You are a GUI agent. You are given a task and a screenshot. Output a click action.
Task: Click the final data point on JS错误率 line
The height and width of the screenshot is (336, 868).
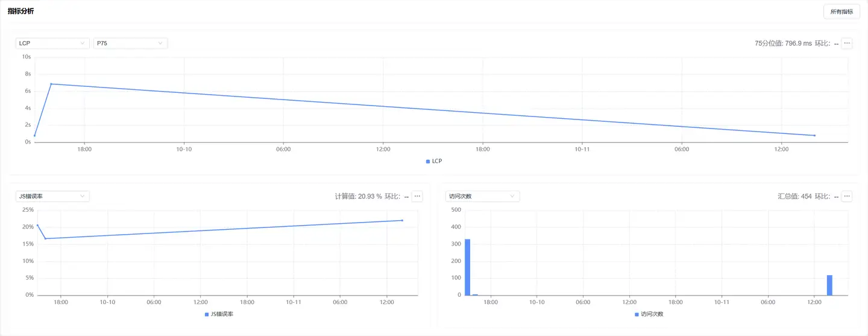pyautogui.click(x=402, y=220)
